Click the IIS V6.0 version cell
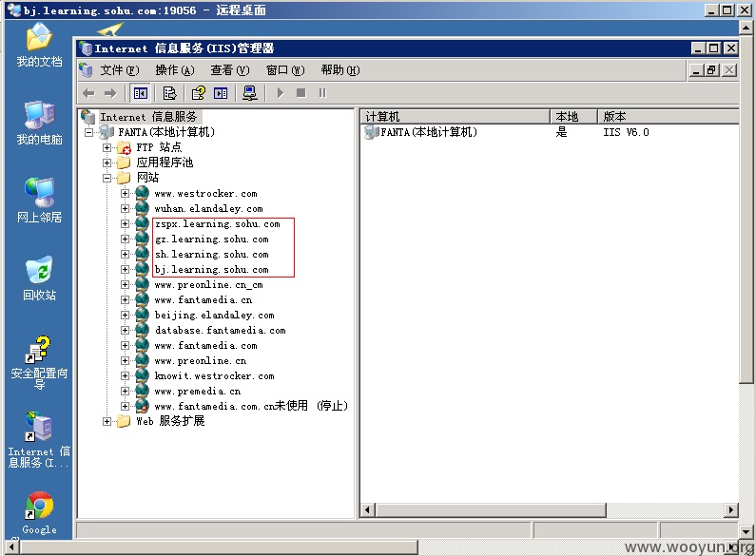 point(626,132)
